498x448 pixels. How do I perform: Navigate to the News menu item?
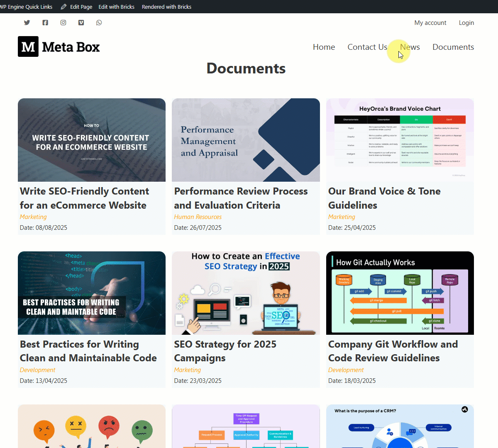(410, 47)
